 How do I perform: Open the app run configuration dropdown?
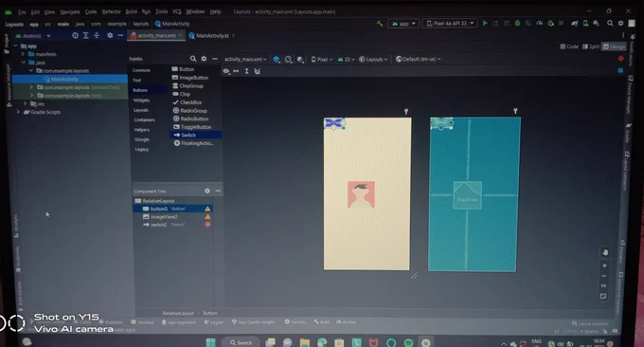coord(403,24)
